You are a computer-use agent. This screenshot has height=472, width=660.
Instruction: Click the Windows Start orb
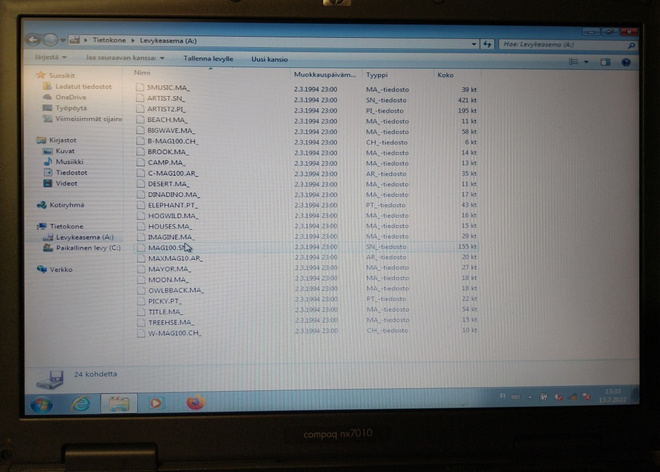point(42,405)
